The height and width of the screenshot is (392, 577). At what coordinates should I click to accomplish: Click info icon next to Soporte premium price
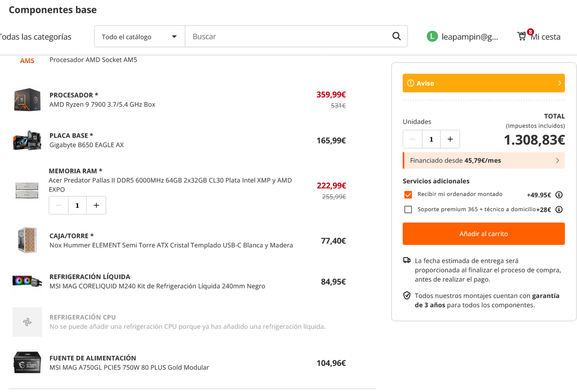click(558, 209)
